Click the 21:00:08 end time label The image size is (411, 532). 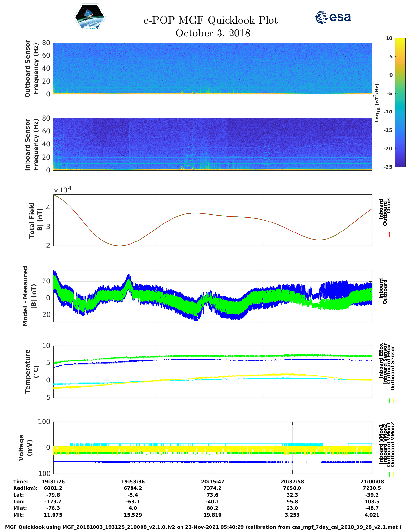coord(372,481)
